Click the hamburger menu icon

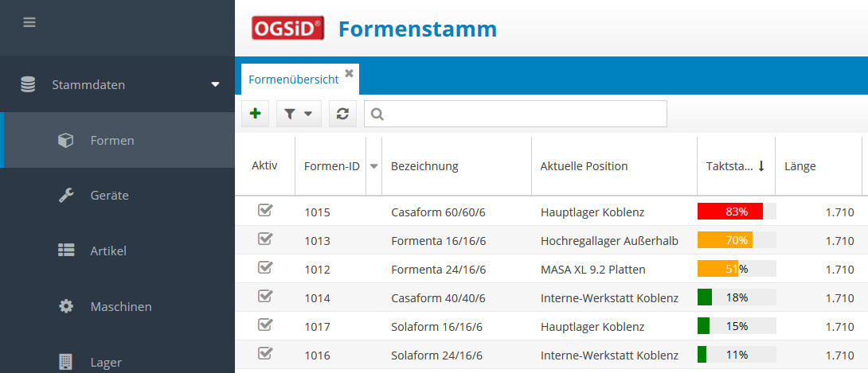click(x=29, y=22)
